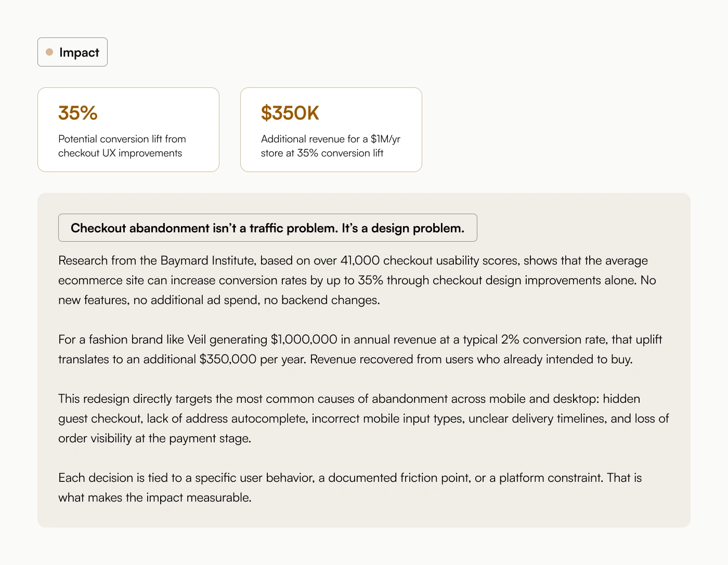
Task: Click the Baymard Institute research paragraph
Action: pos(357,280)
